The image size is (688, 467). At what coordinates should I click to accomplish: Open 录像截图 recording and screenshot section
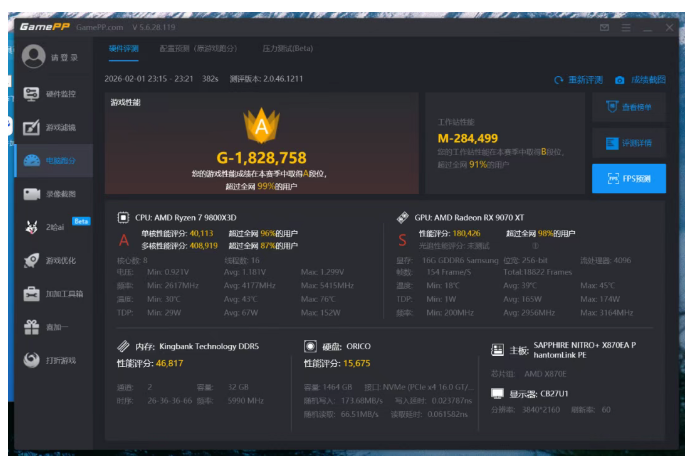pyautogui.click(x=52, y=194)
